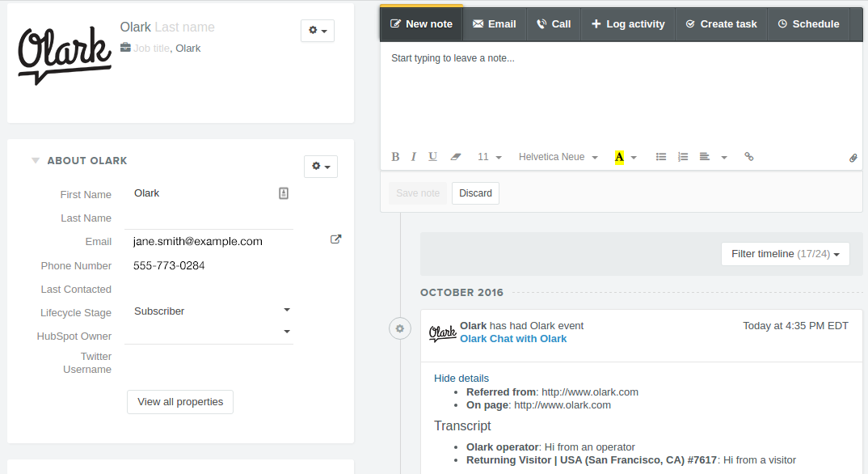Select the strikethrough formatting icon
The width and height of the screenshot is (868, 474).
455,156
